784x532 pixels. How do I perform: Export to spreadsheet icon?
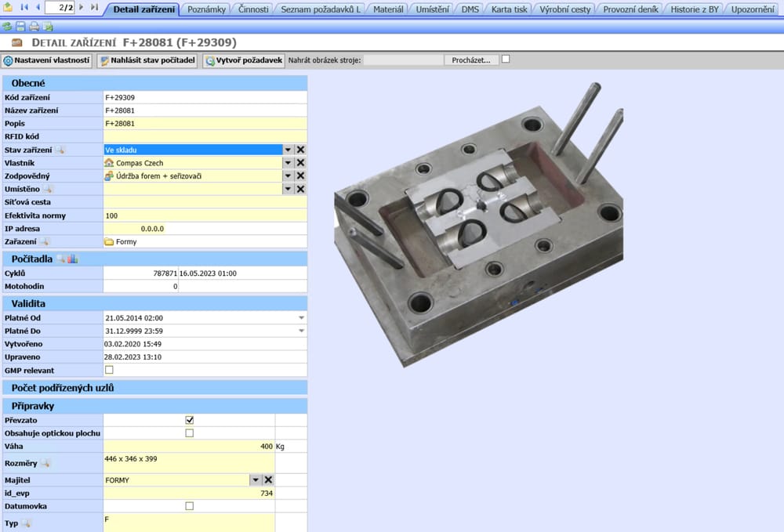48,27
